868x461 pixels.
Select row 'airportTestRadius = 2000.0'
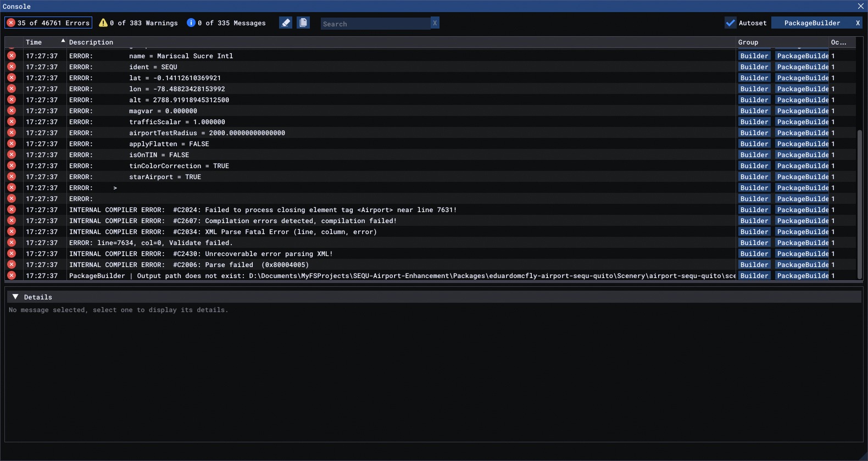coord(431,133)
